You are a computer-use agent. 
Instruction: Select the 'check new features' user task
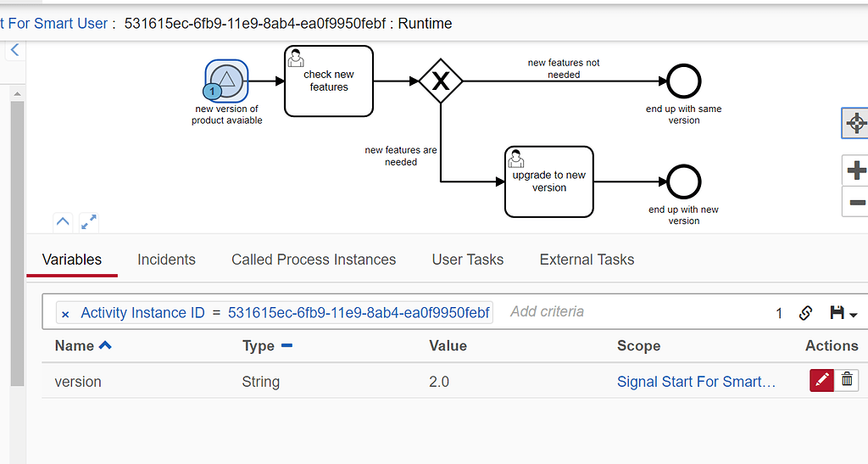tap(328, 81)
